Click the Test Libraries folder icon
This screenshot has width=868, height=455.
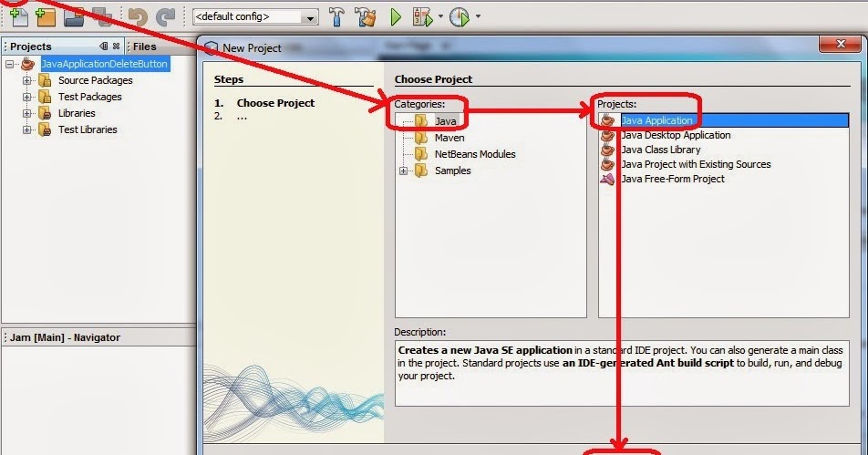point(45,130)
